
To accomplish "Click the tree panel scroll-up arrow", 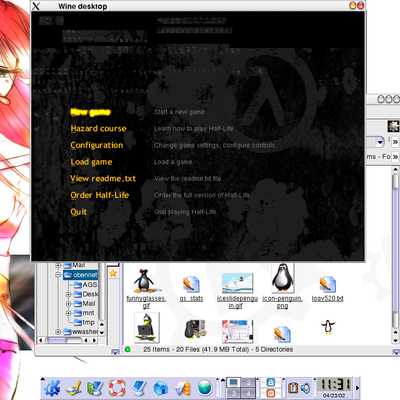I will (x=102, y=324).
